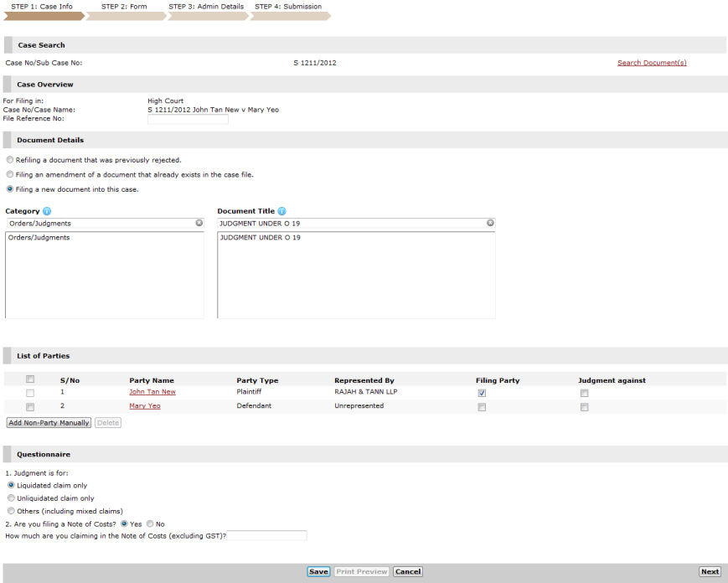
Task: Select Unliquidated claim only option
Action: tap(11, 498)
